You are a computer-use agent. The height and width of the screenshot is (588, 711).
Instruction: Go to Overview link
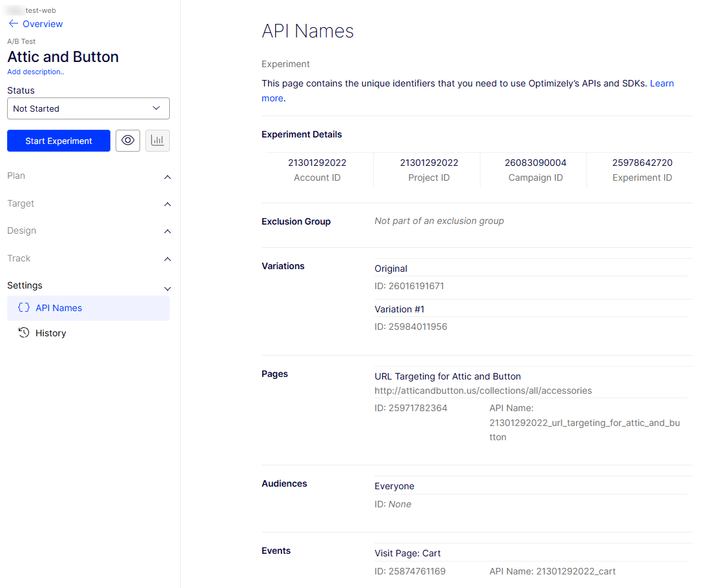coord(43,24)
